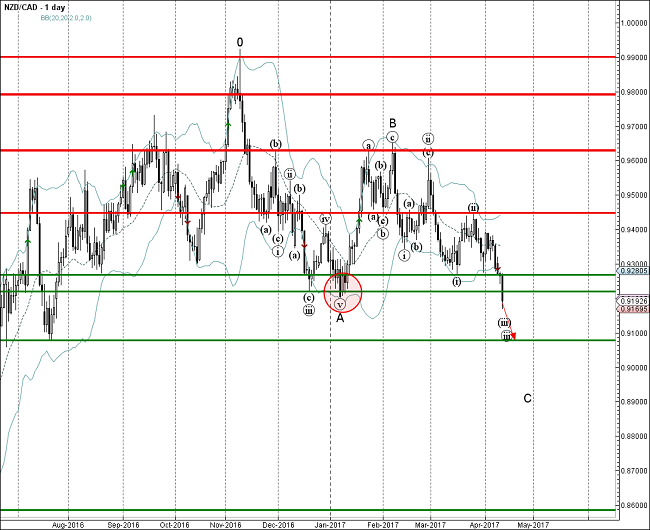Screen dimensions: 650x530
Task: Click the NZD/CAD - 1 day chart title
Action: point(38,7)
